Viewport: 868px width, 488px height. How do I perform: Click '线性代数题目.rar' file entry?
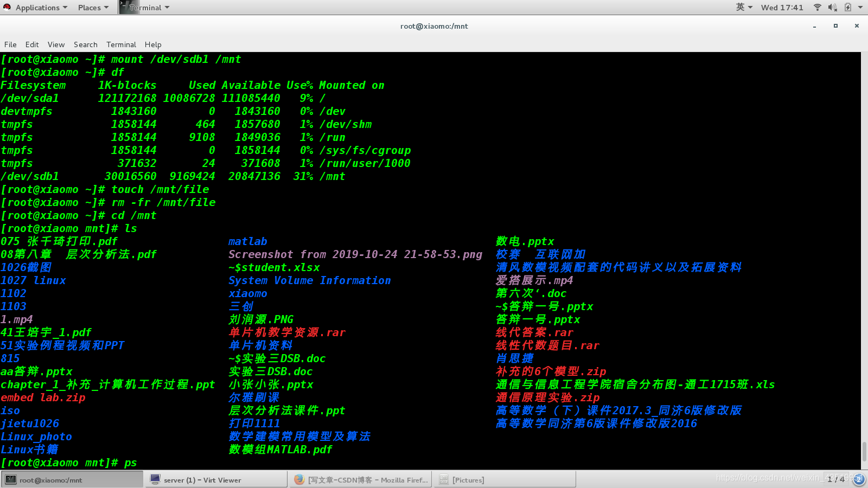(547, 345)
